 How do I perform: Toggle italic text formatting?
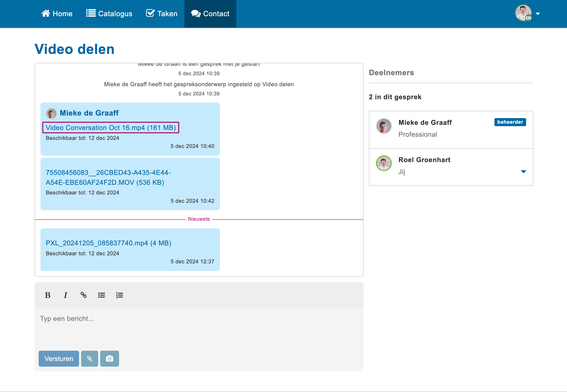[x=65, y=295]
